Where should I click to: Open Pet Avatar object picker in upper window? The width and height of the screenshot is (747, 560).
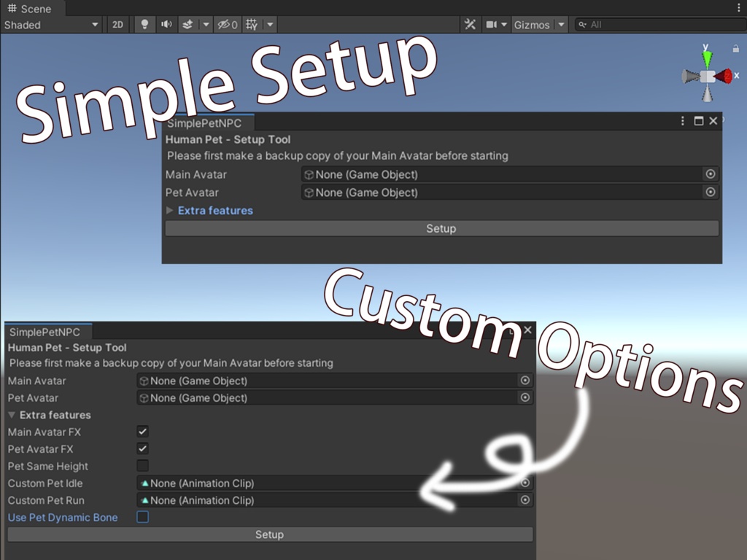coord(711,192)
